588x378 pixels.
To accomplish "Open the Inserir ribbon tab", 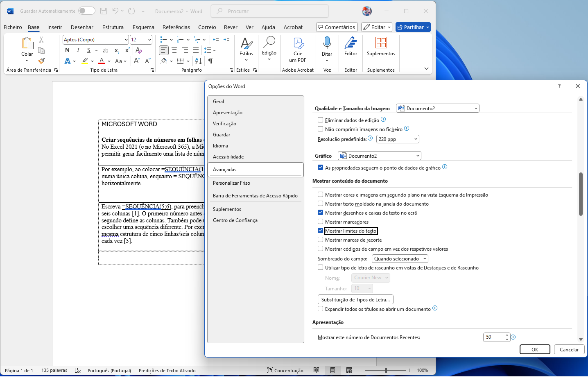I will (x=54, y=27).
